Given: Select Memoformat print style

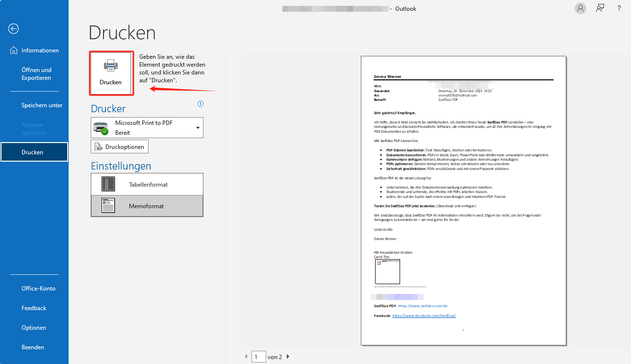Looking at the screenshot, I should (x=147, y=206).
